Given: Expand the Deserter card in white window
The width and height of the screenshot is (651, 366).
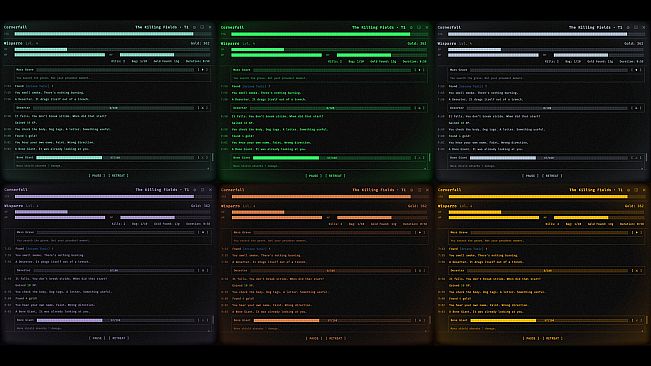Looking at the screenshot, I should pos(636,108).
